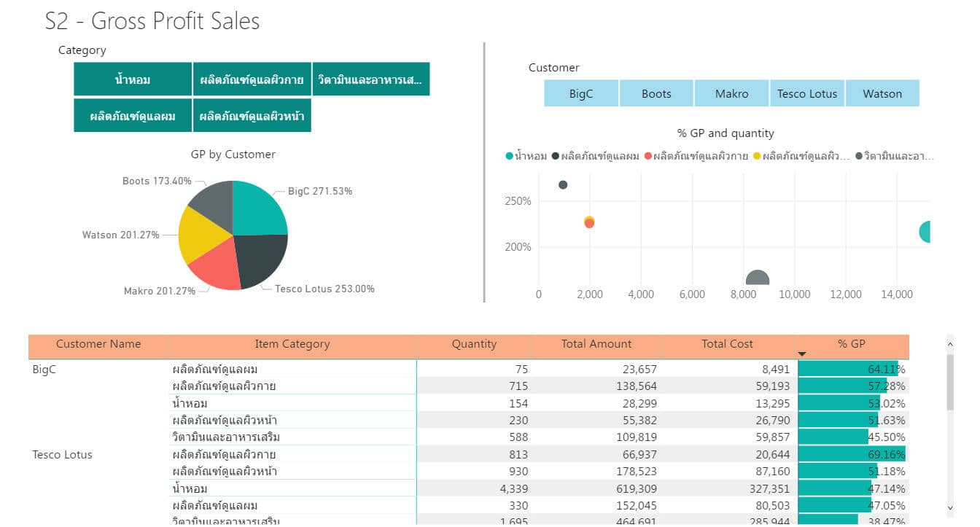980x527 pixels.
Task: Click the 57.28% GP data bar
Action: [843, 386]
